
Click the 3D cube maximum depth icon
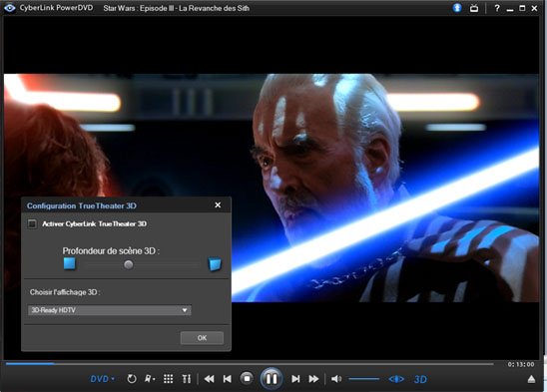tap(215, 264)
